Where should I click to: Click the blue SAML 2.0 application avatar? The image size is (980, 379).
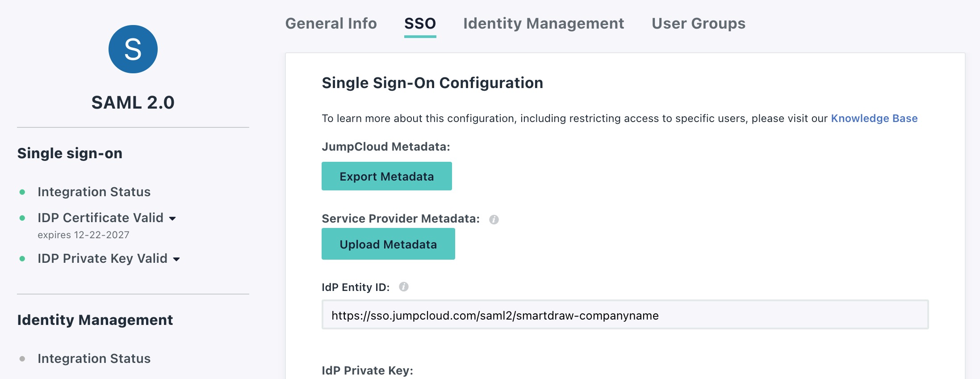tap(133, 49)
